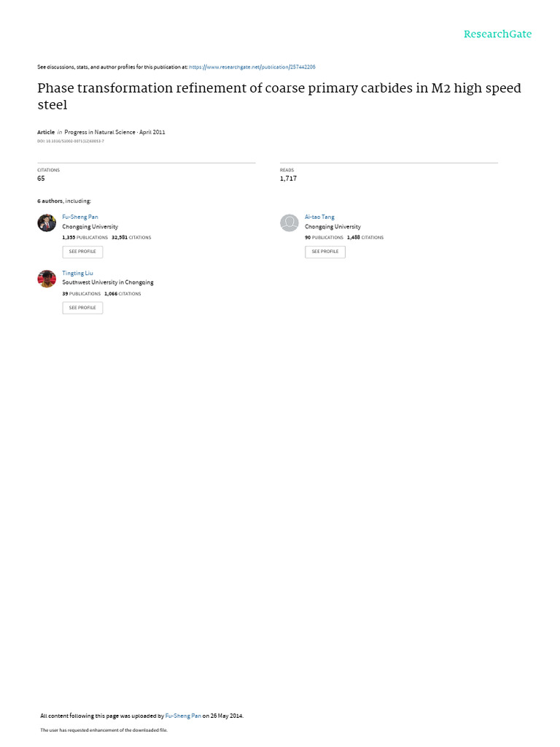
Task: Open Fu-Sheng Pan's profile photo
Action: pos(47,223)
